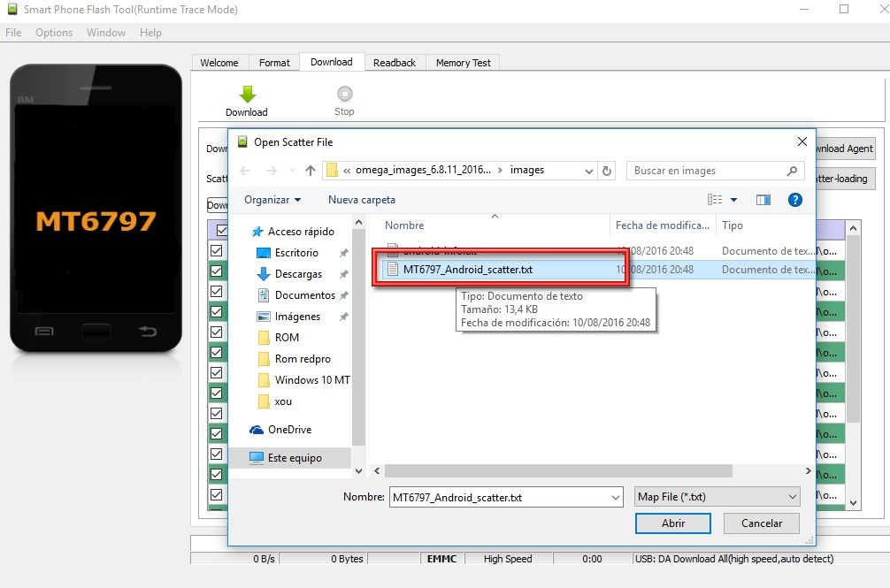Open the File menu
The height and width of the screenshot is (588, 890).
tap(13, 33)
